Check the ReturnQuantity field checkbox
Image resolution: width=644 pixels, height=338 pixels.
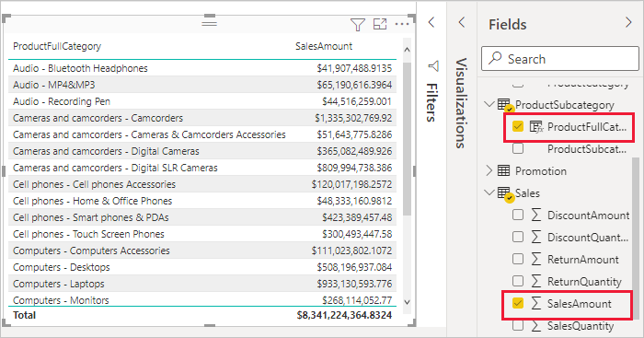coord(518,281)
